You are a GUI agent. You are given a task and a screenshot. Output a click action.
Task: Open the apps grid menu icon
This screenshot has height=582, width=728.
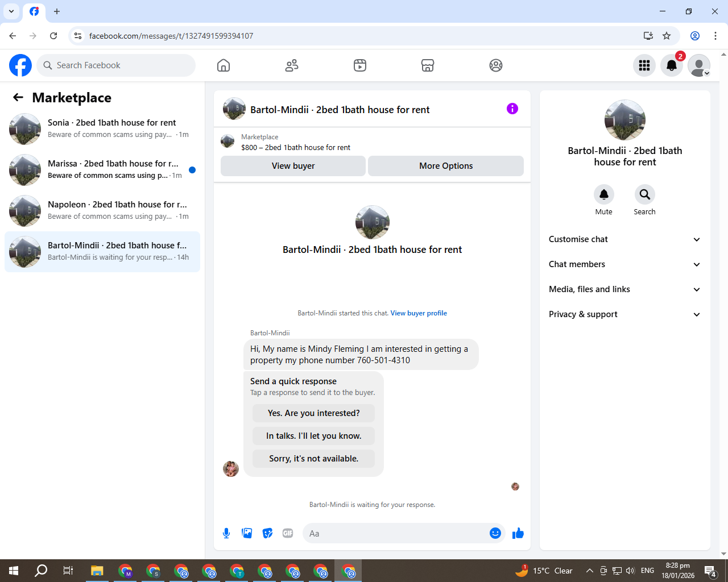(x=644, y=65)
